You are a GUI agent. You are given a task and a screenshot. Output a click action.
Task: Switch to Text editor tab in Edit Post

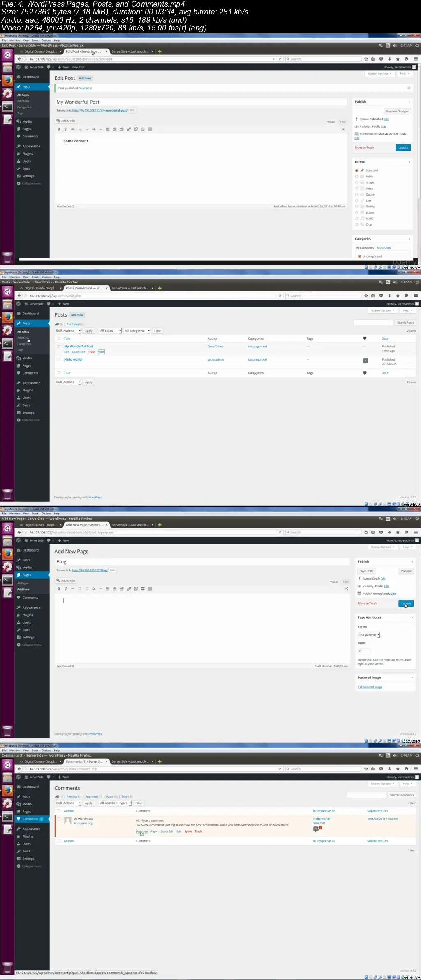tap(343, 122)
